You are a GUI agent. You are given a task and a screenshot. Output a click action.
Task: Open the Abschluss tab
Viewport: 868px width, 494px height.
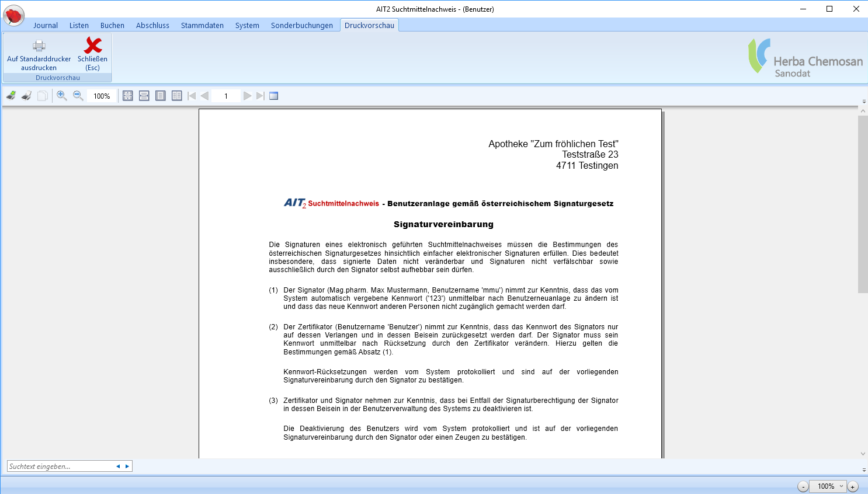[152, 25]
